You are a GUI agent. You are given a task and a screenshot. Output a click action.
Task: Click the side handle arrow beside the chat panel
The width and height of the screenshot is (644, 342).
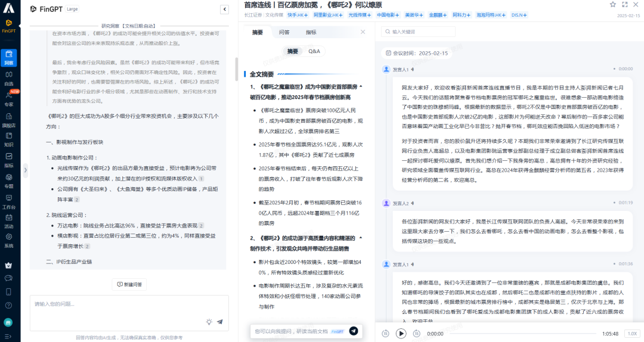(x=26, y=170)
